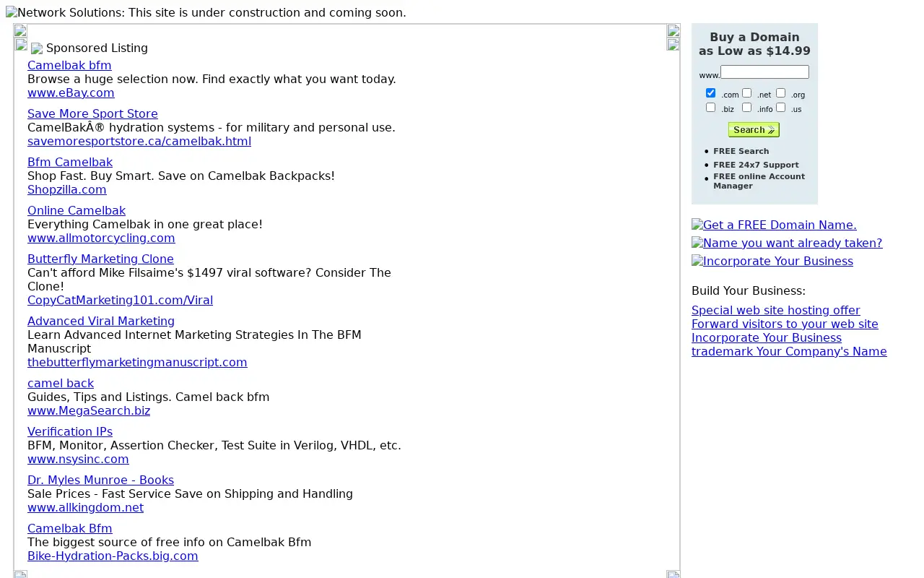Visit Bike-Hydration-Packs.big.com
Viewport: 924px width, 578px height.
click(x=113, y=556)
